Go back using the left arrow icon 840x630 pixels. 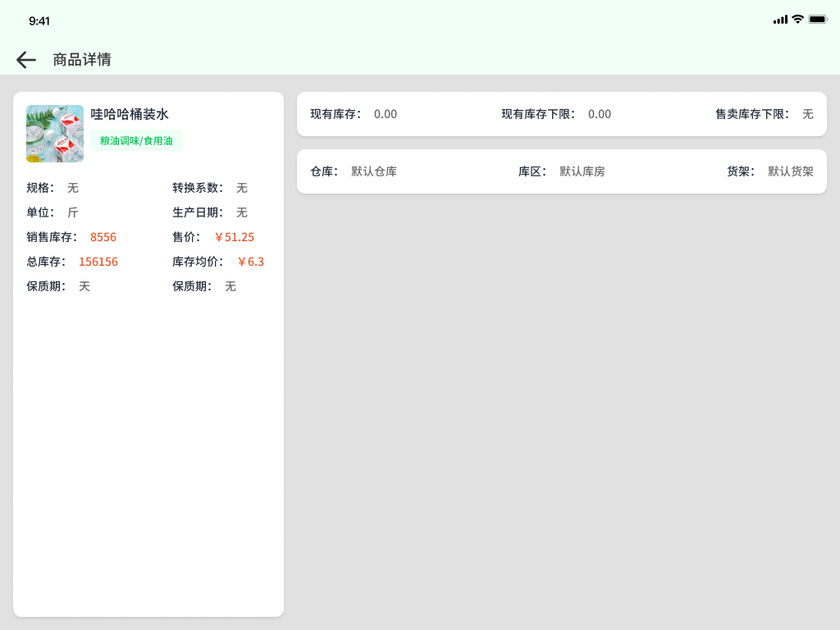(25, 59)
